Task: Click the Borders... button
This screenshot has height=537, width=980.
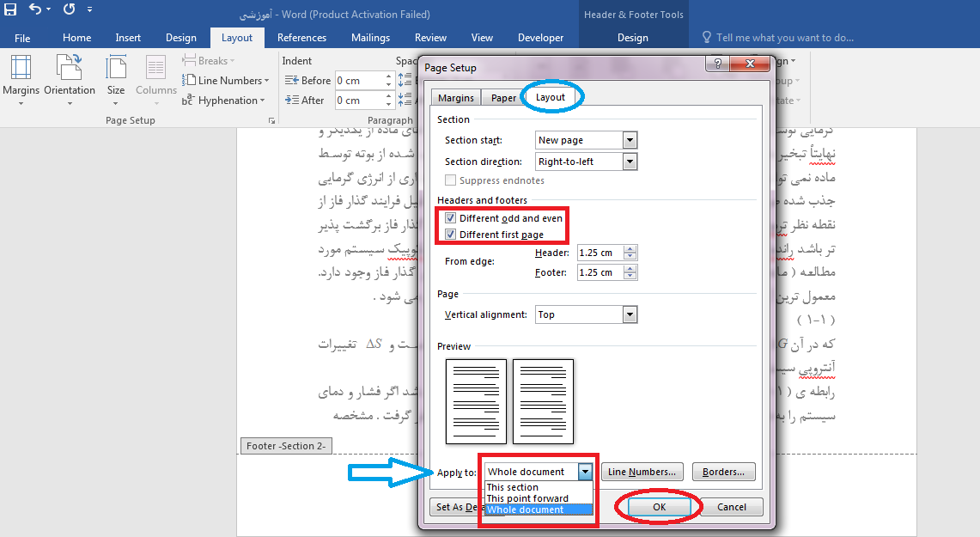Action: [727, 472]
